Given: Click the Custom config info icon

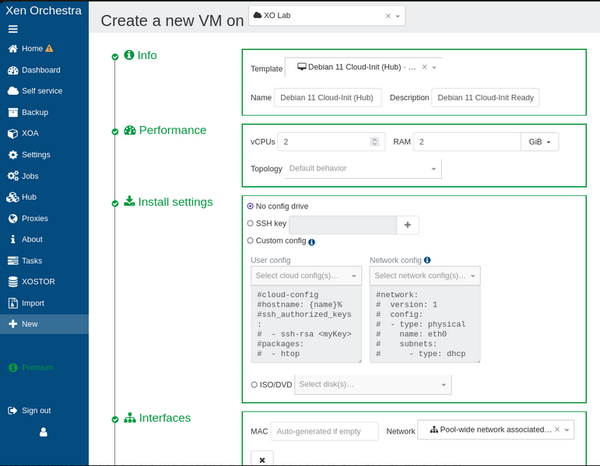Looking at the screenshot, I should pyautogui.click(x=312, y=241).
